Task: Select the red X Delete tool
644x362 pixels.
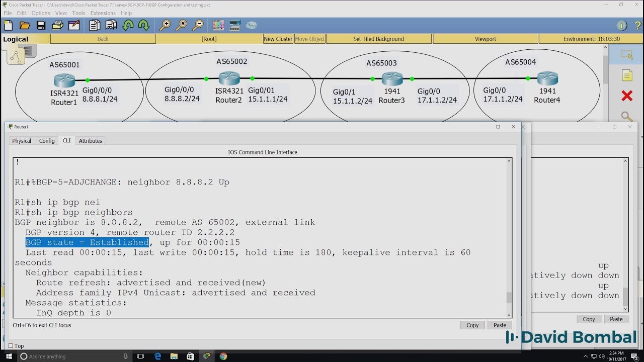Action: pyautogui.click(x=626, y=96)
